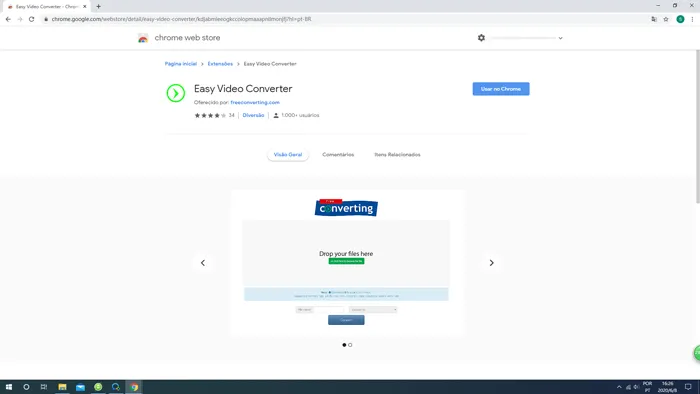Click the extension screenshot preview

(347, 262)
